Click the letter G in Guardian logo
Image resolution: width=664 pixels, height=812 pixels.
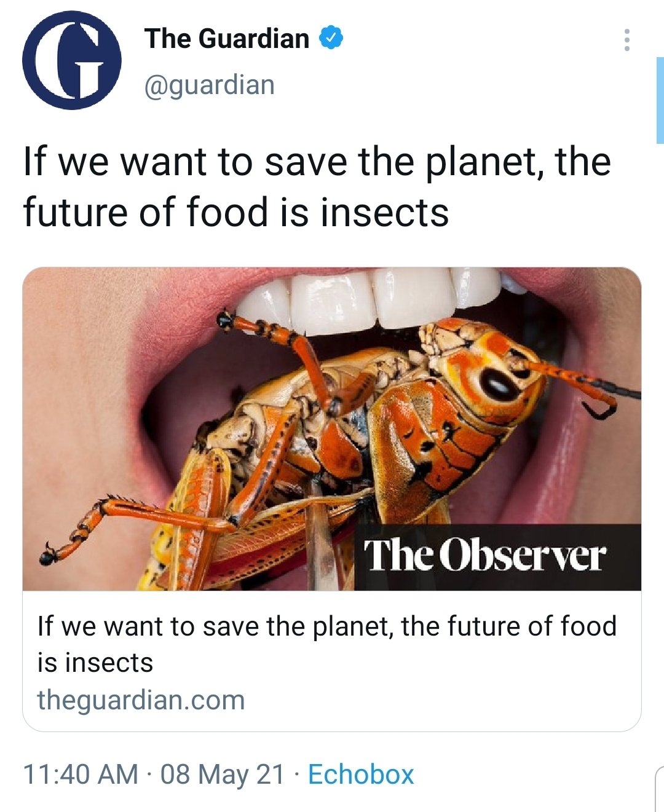(71, 61)
